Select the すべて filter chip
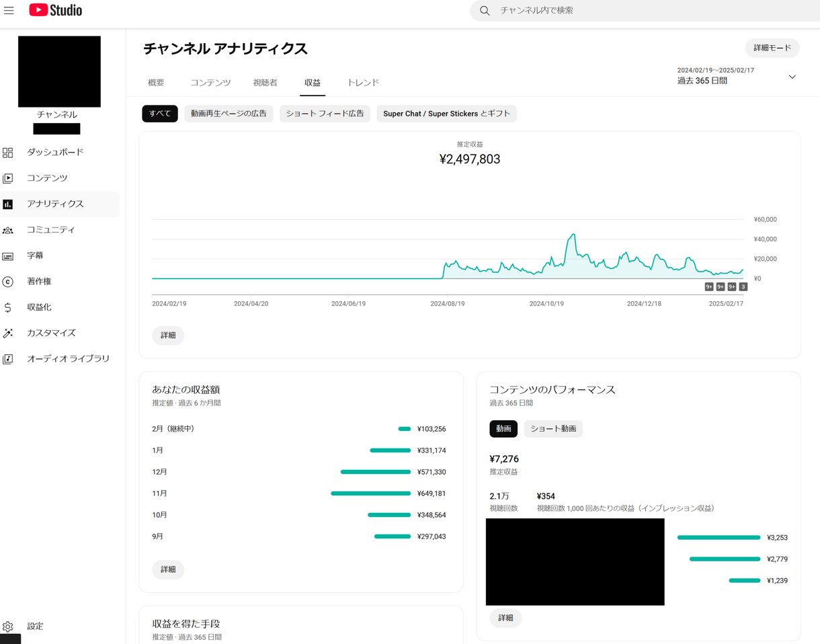The width and height of the screenshot is (820, 644). (x=160, y=114)
